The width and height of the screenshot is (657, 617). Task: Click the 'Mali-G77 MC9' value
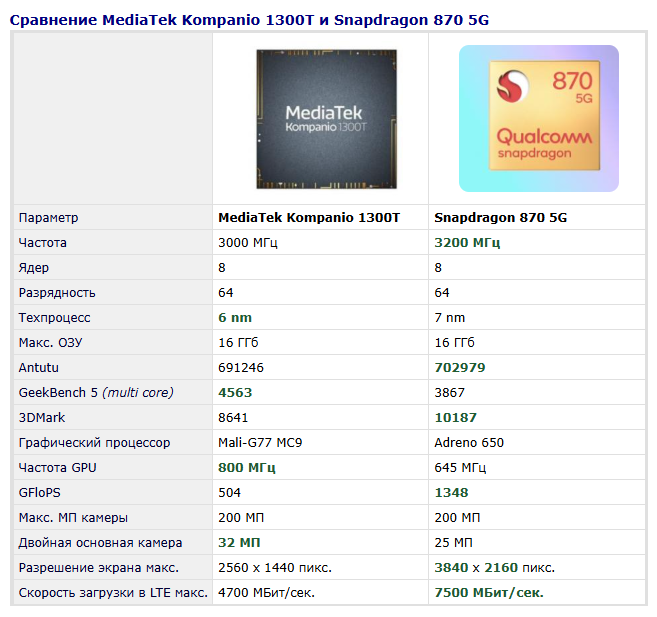point(260,443)
